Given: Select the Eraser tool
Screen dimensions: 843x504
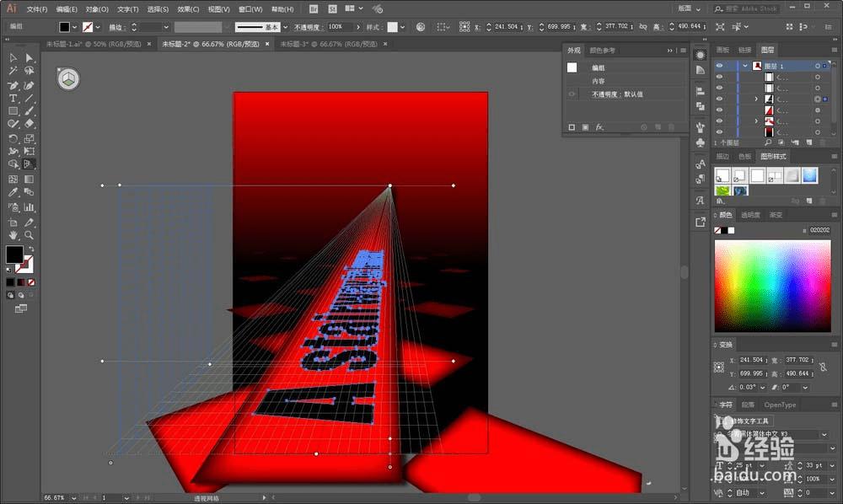Looking at the screenshot, I should coord(29,124).
